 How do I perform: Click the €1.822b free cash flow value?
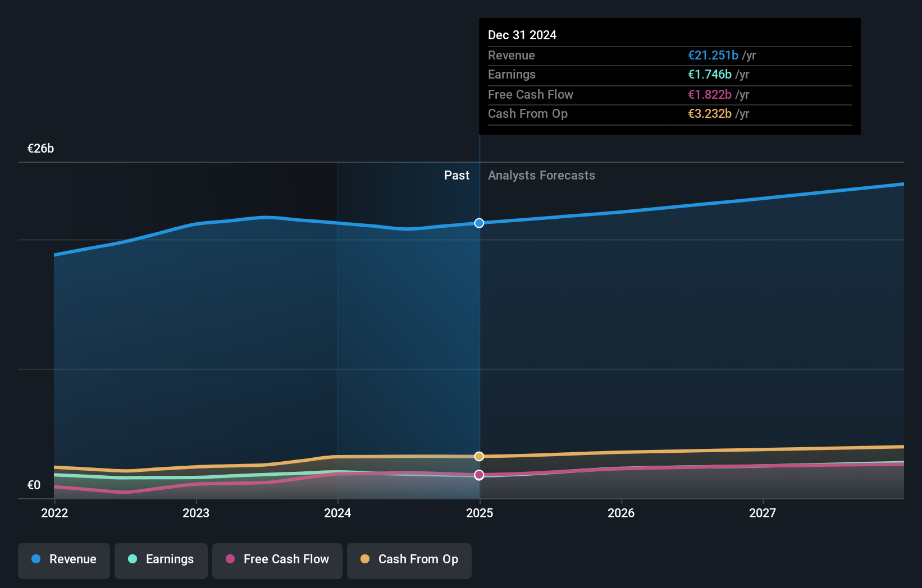pos(710,95)
